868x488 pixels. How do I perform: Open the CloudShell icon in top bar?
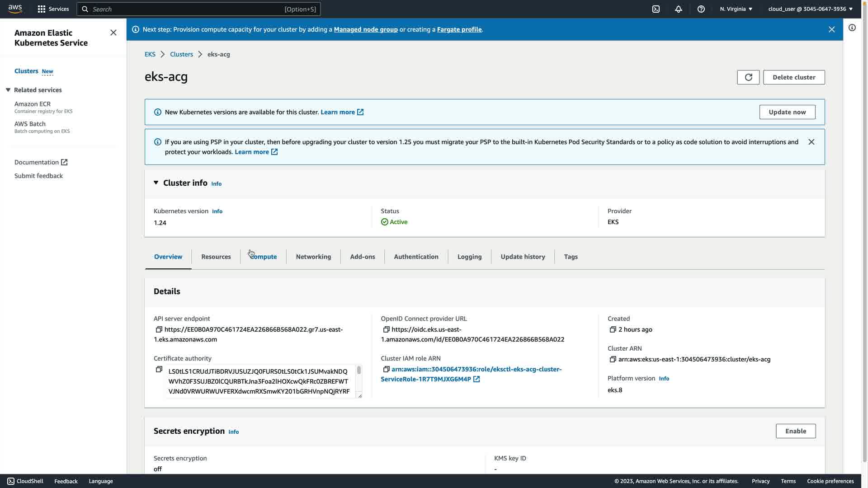click(656, 9)
